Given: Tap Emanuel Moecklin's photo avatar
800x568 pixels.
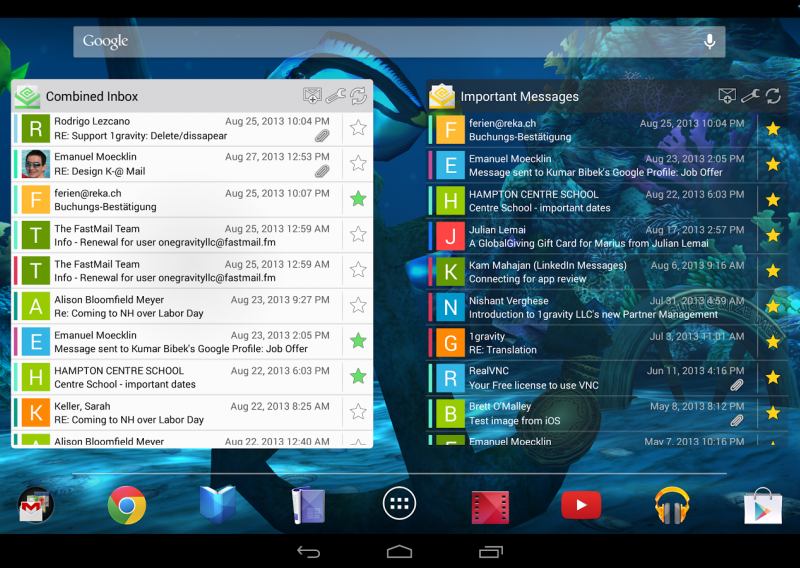Looking at the screenshot, I should point(36,164).
